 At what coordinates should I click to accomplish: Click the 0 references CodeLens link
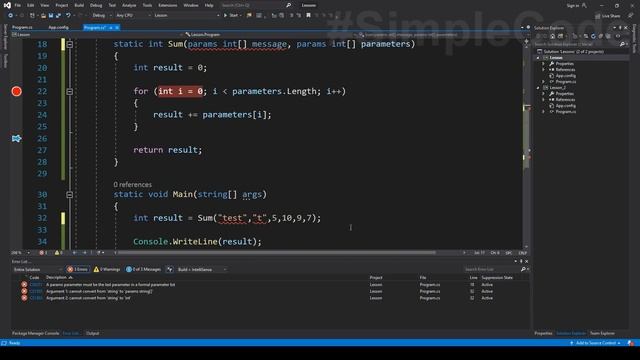click(x=133, y=184)
